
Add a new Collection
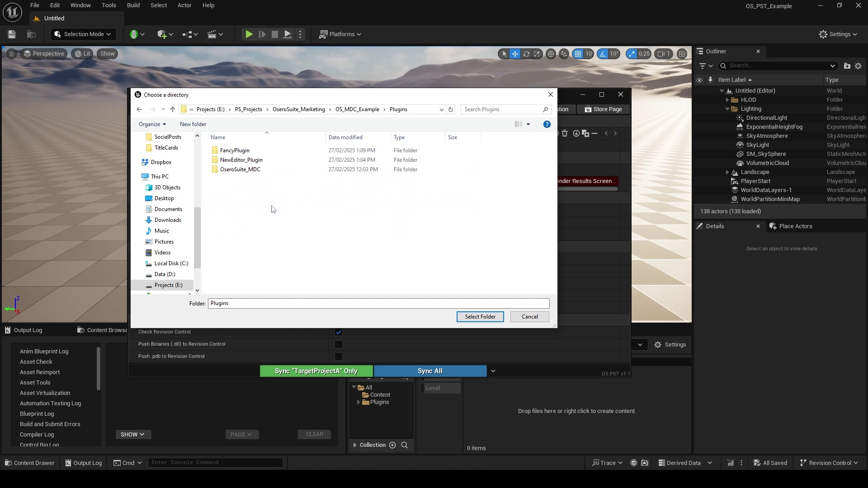pyautogui.click(x=392, y=445)
